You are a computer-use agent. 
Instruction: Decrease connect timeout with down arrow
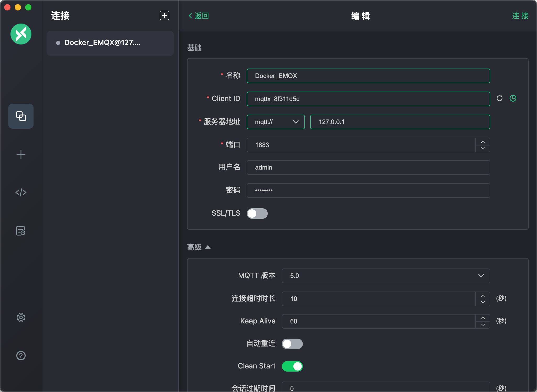tap(483, 302)
